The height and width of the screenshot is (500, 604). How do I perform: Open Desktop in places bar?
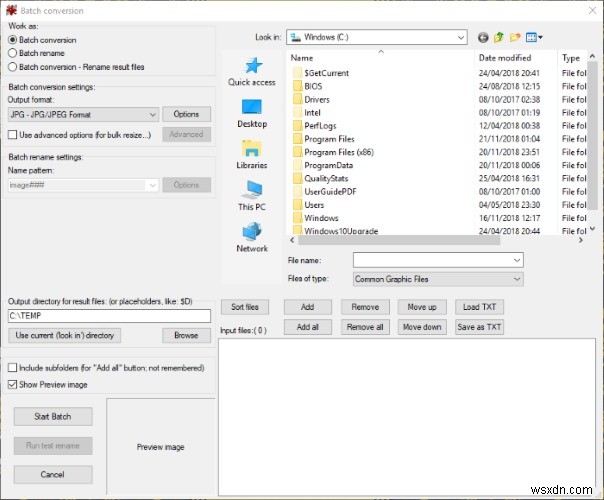tap(252, 114)
